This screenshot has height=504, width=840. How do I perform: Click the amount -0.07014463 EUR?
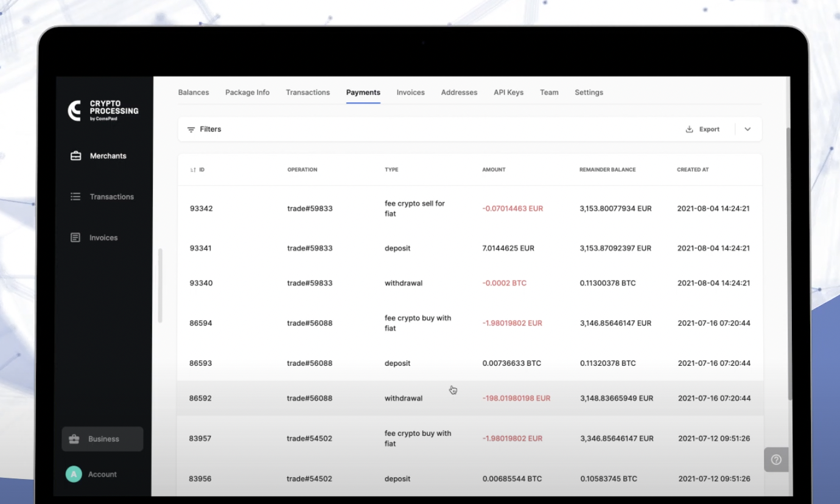click(x=513, y=209)
